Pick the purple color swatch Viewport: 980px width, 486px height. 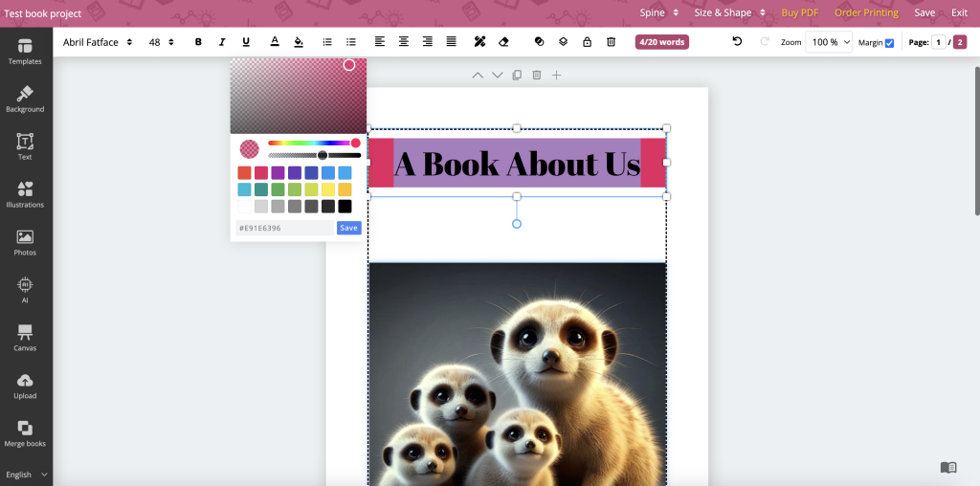click(278, 173)
